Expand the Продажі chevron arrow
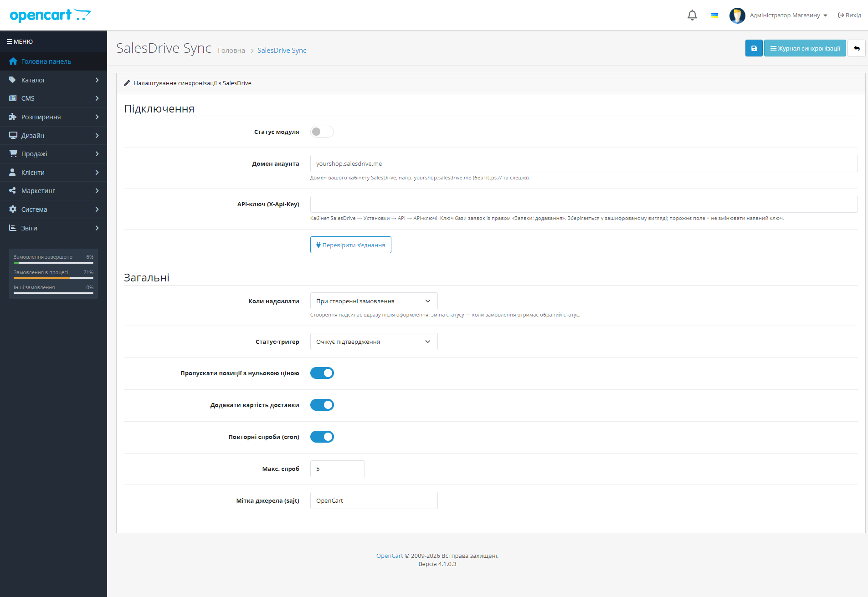Viewport: 868px width, 597px height. click(97, 154)
